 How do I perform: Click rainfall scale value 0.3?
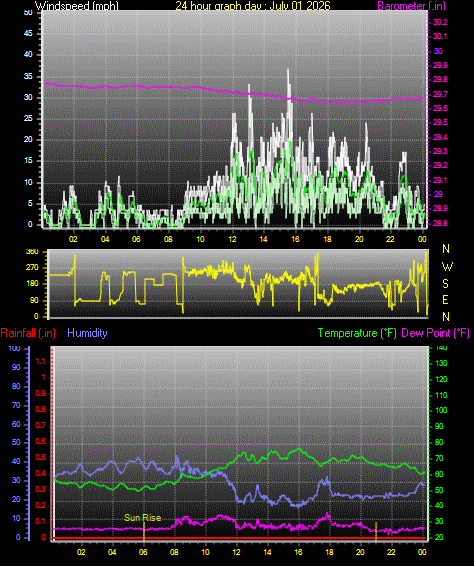[x=40, y=490]
